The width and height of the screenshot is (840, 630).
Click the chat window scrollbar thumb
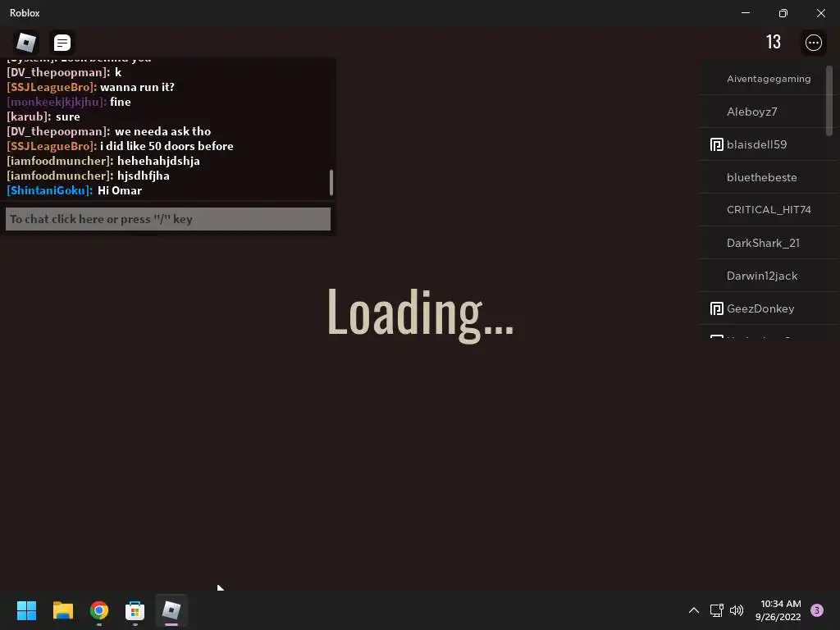click(331, 183)
